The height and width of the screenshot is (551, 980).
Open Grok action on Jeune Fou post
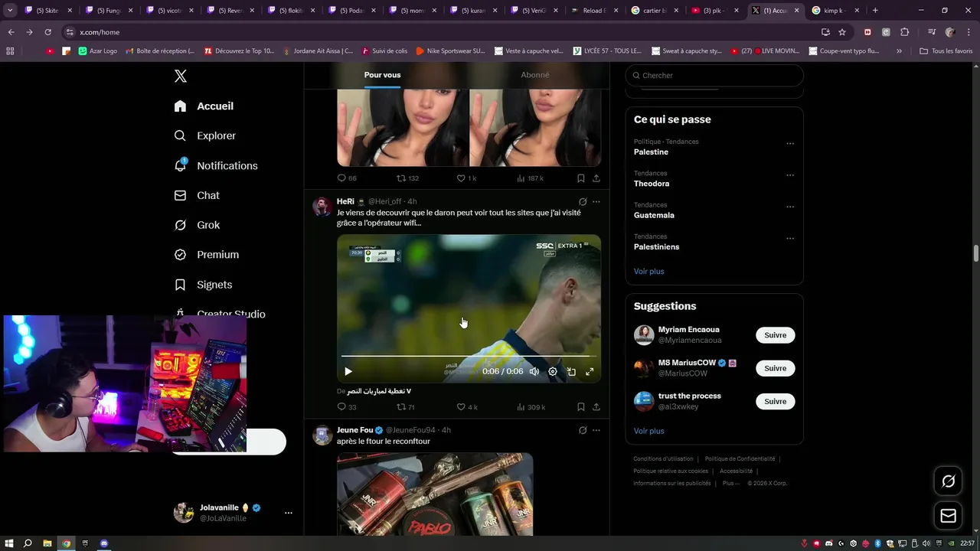tap(583, 430)
